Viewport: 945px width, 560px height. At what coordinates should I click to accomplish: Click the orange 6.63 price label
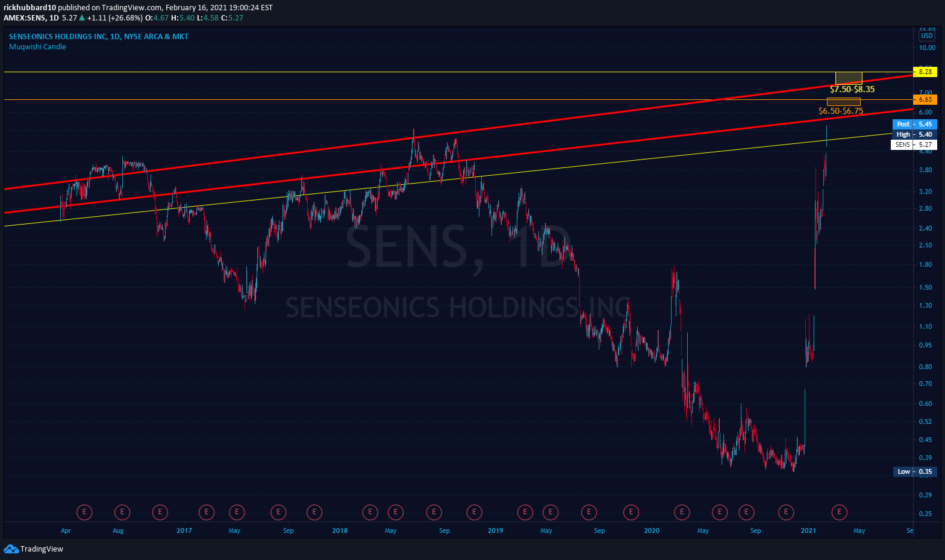[x=925, y=99]
